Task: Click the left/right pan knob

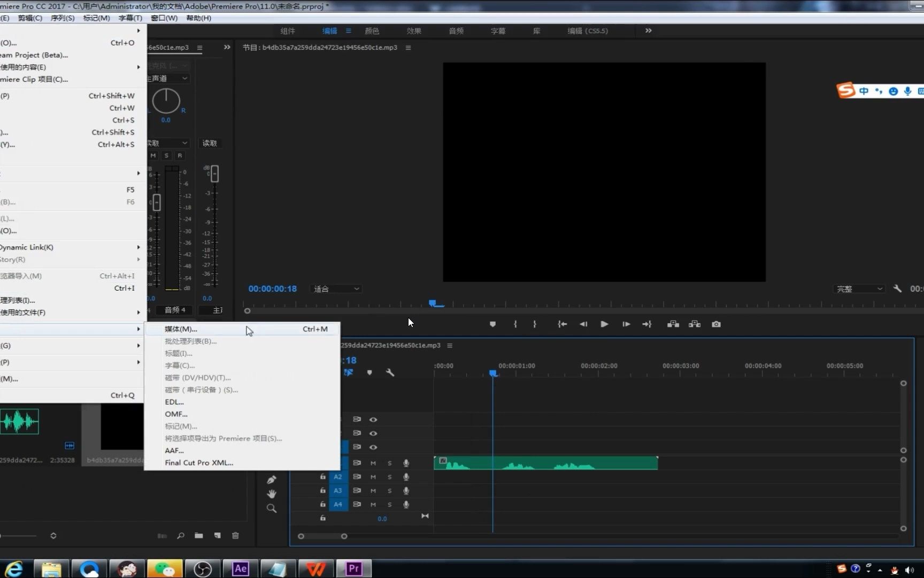Action: point(166,101)
